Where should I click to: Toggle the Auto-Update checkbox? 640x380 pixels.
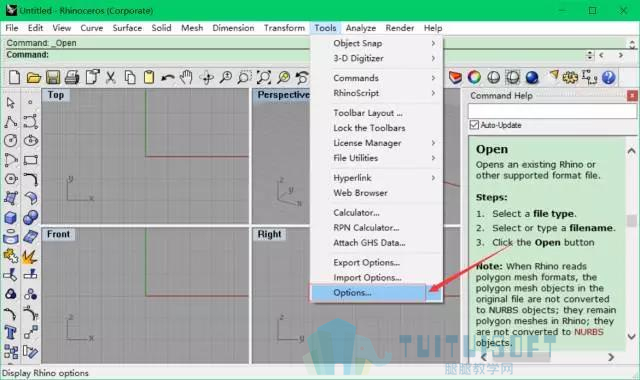(474, 125)
